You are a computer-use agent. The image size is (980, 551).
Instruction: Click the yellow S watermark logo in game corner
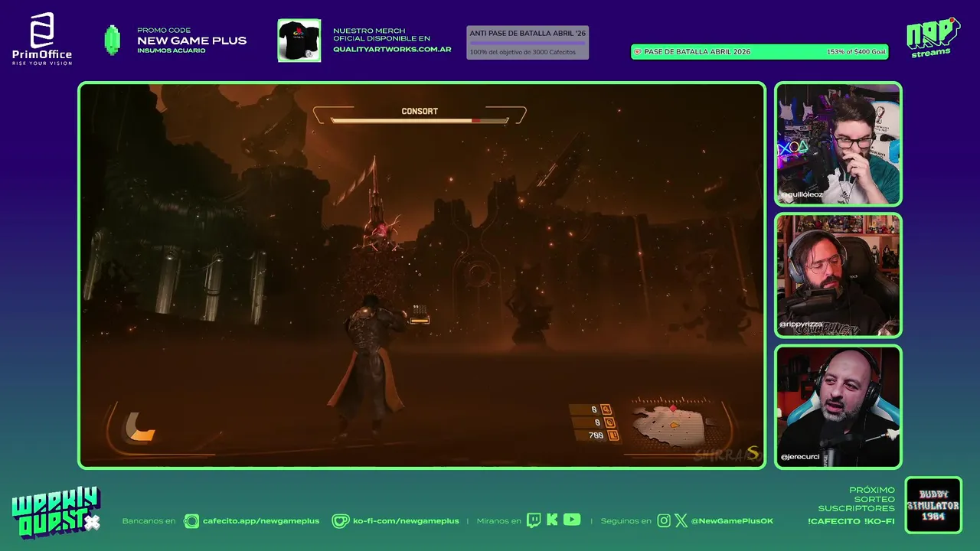click(753, 454)
